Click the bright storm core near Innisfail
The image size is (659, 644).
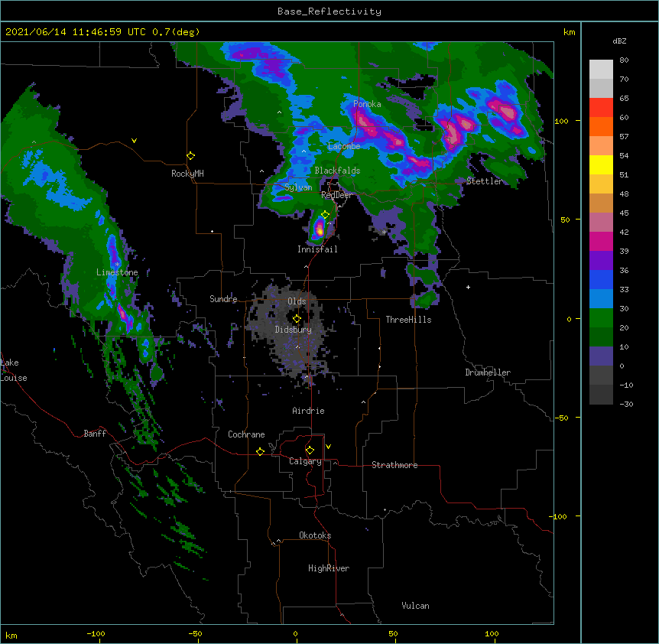point(320,230)
